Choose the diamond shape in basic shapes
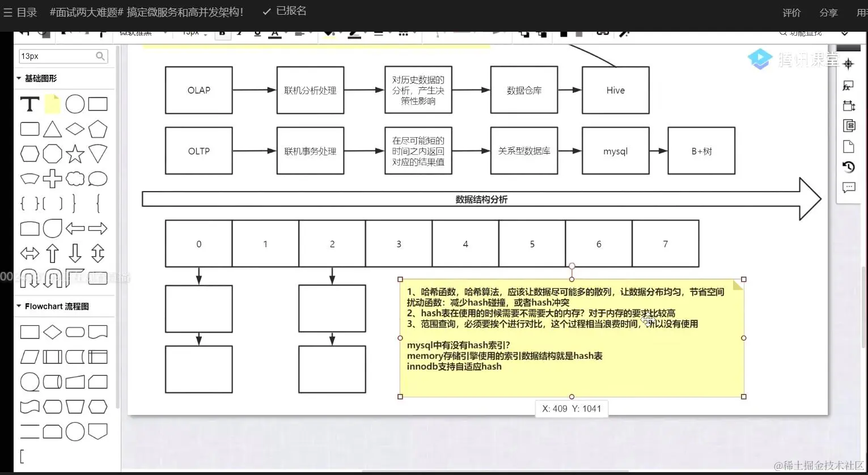 (x=75, y=129)
